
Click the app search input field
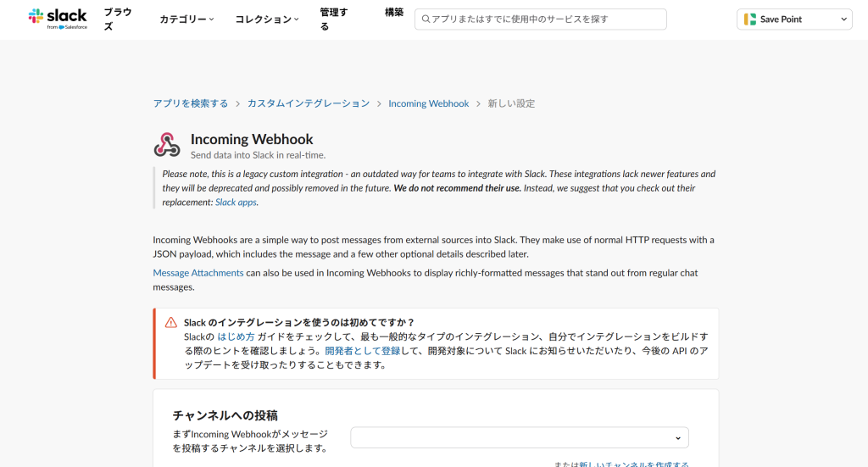click(x=542, y=19)
